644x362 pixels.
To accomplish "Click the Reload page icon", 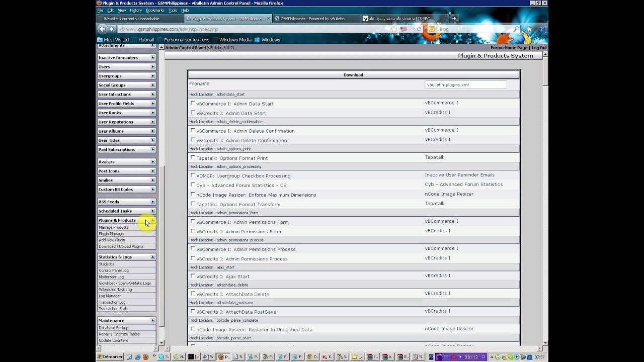I will click(419, 29).
